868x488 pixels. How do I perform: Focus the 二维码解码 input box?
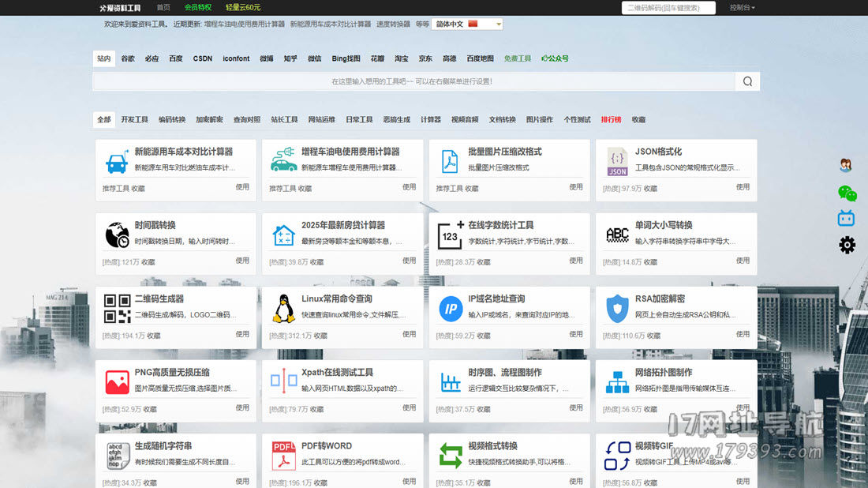point(668,8)
